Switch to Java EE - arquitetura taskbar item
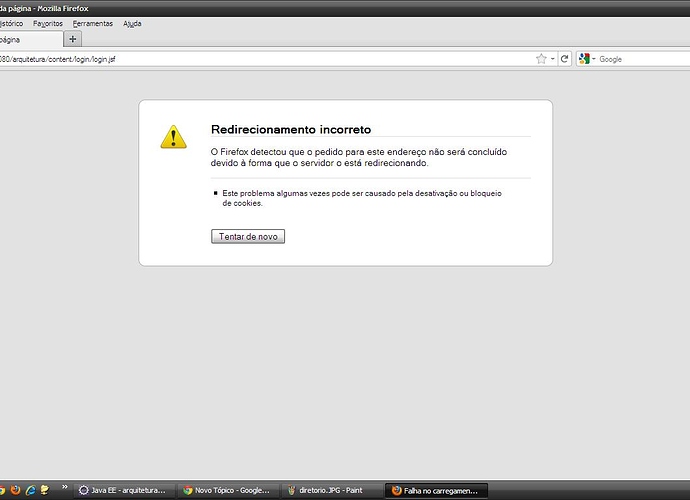The height and width of the screenshot is (500, 690). [124, 490]
